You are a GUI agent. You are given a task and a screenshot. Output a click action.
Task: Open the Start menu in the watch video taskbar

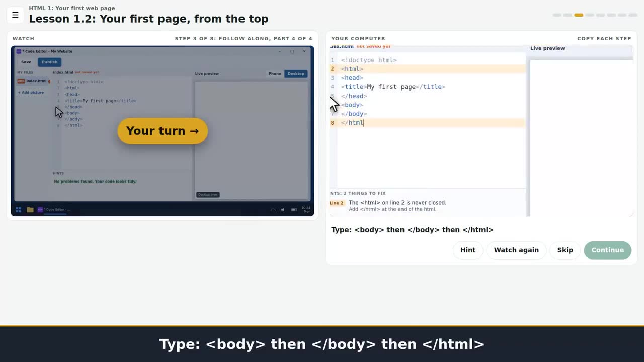18,210
